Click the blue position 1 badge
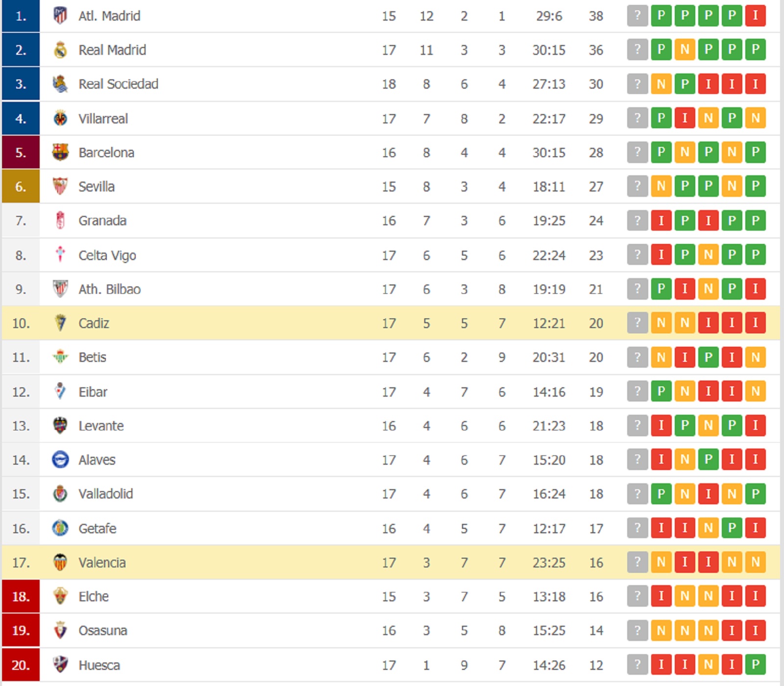This screenshot has width=784, height=686. (x=21, y=16)
